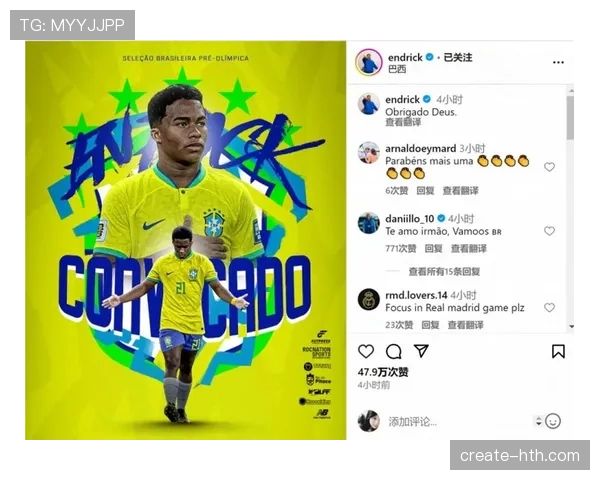Click endrick's profile picture in header
Screen dimensions: 600x480
tap(369, 62)
